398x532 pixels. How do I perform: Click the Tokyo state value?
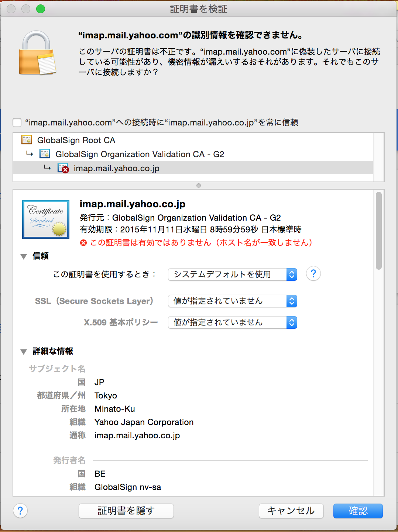pyautogui.click(x=106, y=395)
